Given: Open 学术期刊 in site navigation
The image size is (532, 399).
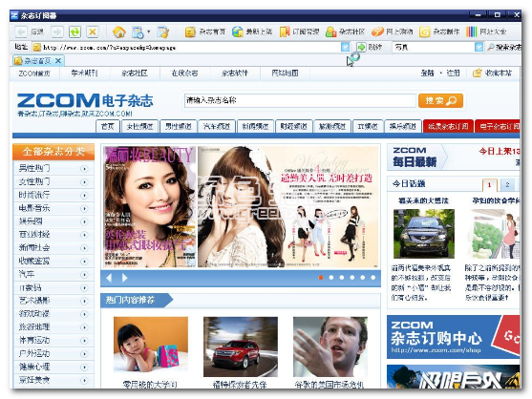Looking at the screenshot, I should 84,73.
